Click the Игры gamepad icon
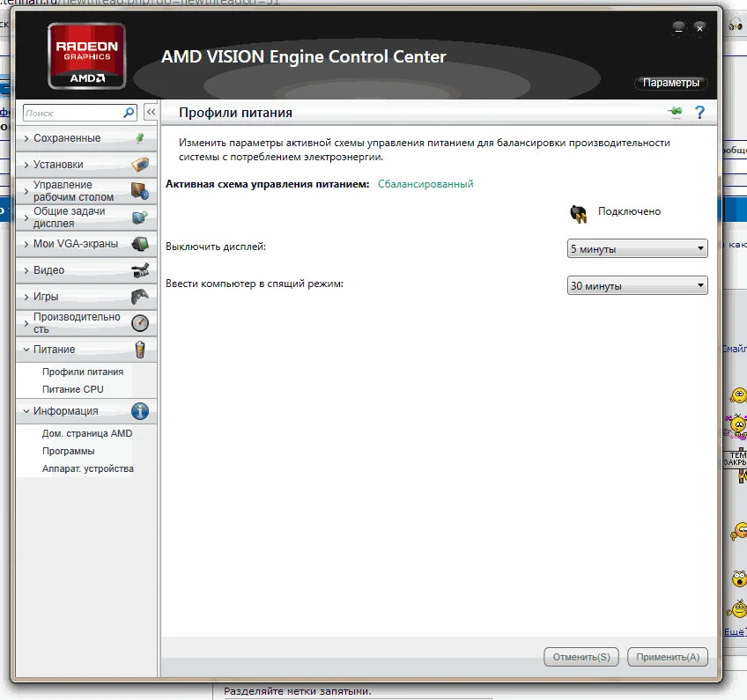The width and height of the screenshot is (747, 700). (140, 297)
